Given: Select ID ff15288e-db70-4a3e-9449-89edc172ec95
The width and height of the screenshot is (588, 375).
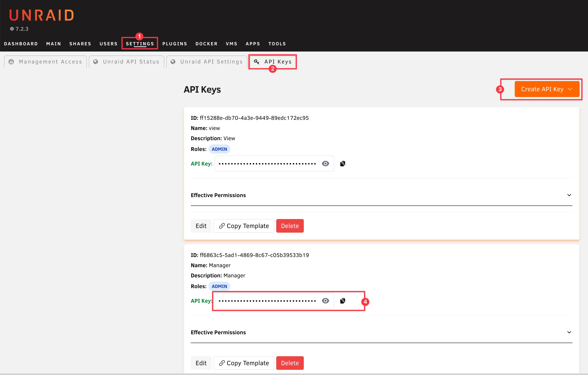Looking at the screenshot, I should (250, 118).
